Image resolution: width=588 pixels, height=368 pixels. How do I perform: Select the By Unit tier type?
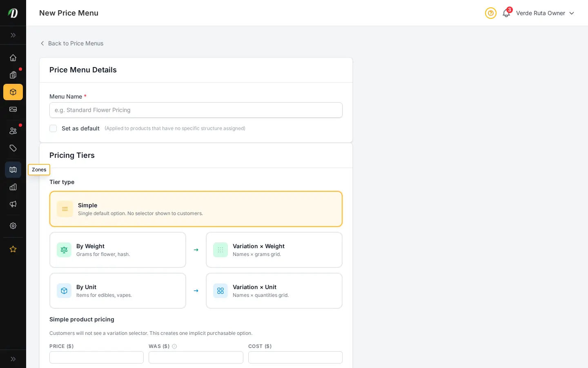(x=118, y=291)
